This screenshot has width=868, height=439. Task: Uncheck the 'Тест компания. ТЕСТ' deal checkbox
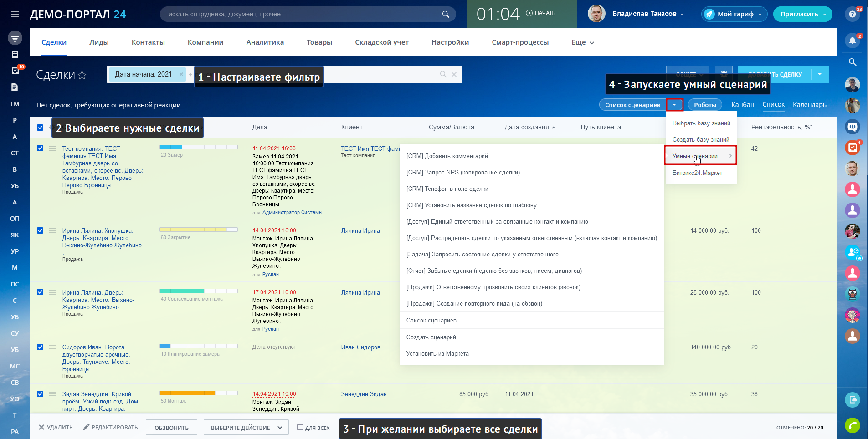(x=40, y=148)
